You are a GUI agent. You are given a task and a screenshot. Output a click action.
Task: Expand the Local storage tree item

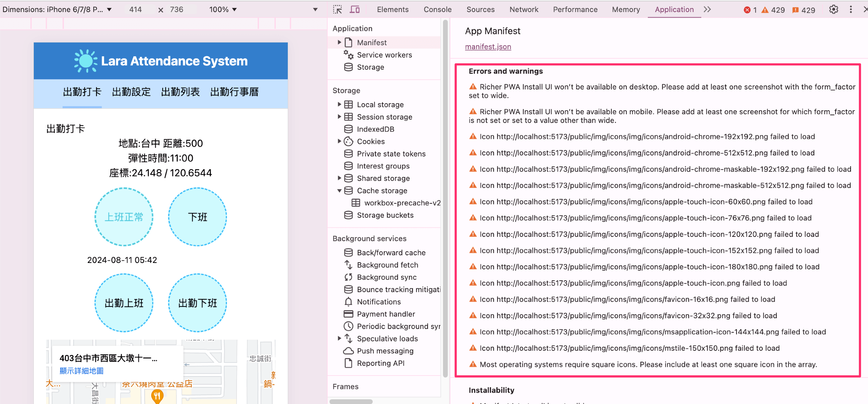pyautogui.click(x=339, y=105)
